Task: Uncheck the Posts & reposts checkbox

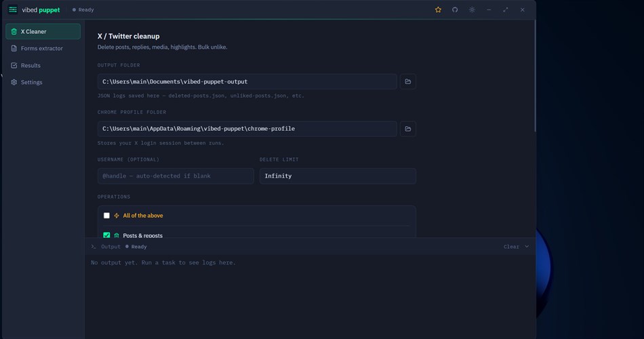Action: tap(106, 235)
